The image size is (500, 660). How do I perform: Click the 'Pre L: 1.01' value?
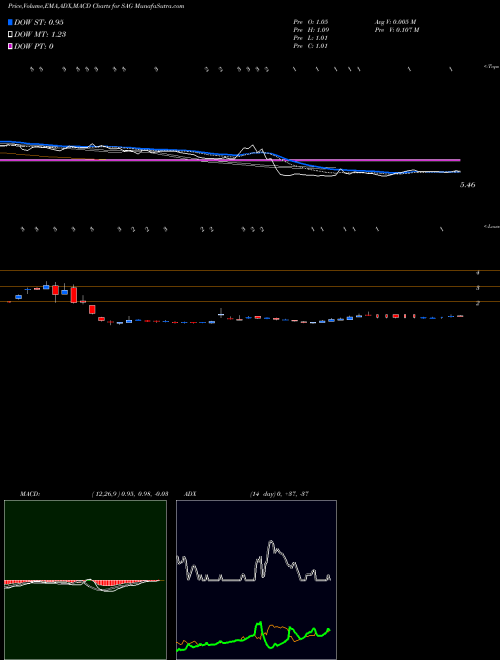coord(311,38)
